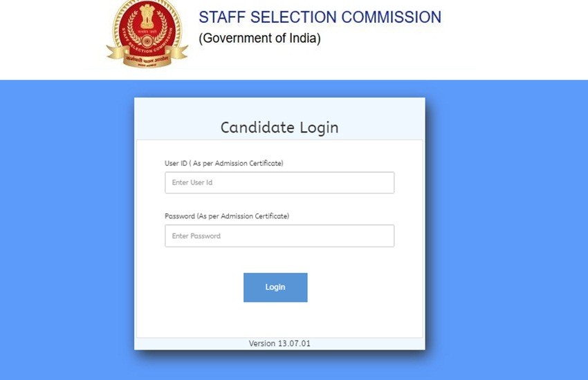588x380 pixels.
Task: Focus the Enter Password field
Action: tap(279, 236)
